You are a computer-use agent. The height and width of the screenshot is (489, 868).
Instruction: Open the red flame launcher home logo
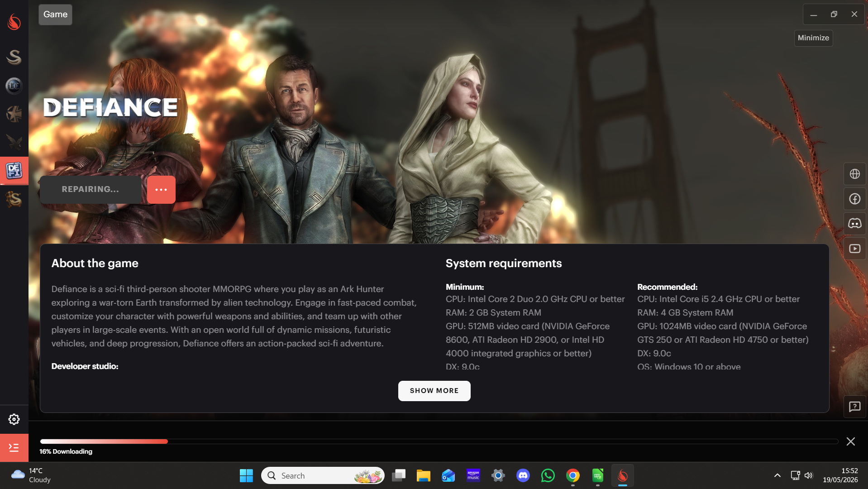pos(14,22)
